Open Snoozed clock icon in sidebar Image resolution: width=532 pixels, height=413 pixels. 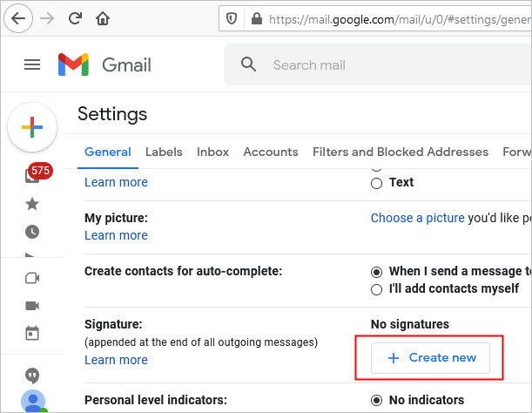click(32, 232)
